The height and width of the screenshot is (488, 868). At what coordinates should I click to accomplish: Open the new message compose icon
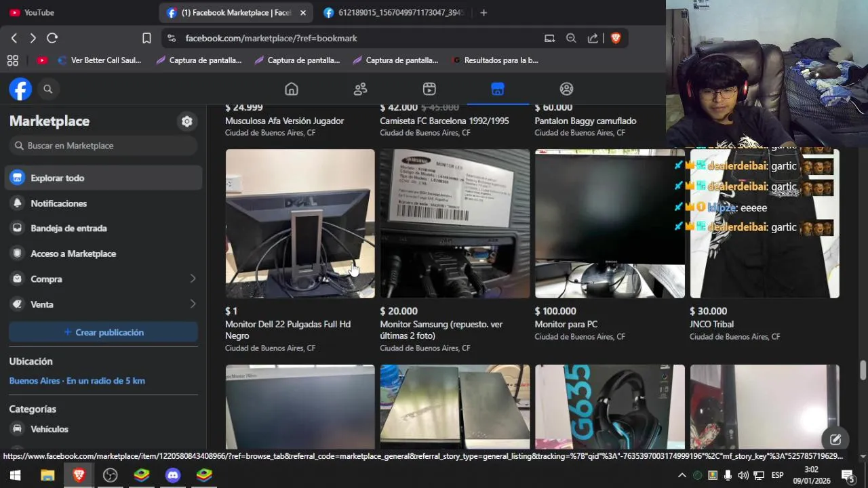click(x=835, y=439)
